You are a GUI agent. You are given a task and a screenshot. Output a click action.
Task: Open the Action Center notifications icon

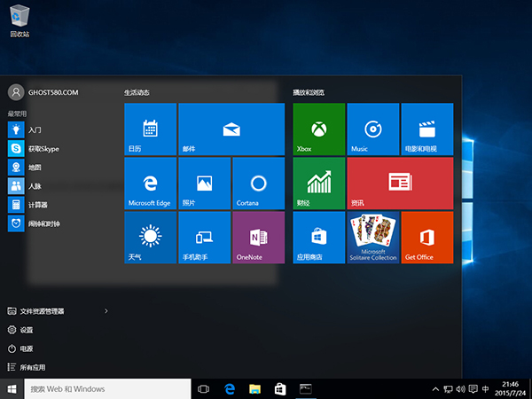tap(473, 389)
